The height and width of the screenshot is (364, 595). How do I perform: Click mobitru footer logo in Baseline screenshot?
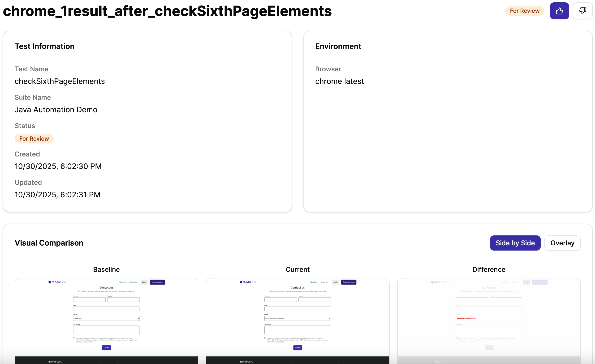[55, 361]
